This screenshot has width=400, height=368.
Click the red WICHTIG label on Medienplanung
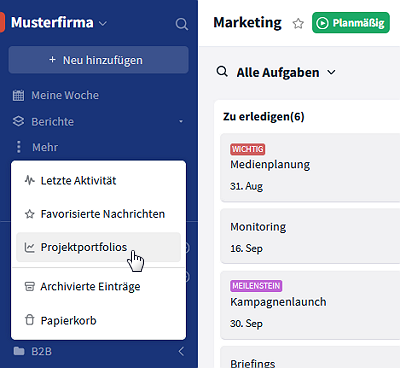click(x=247, y=149)
